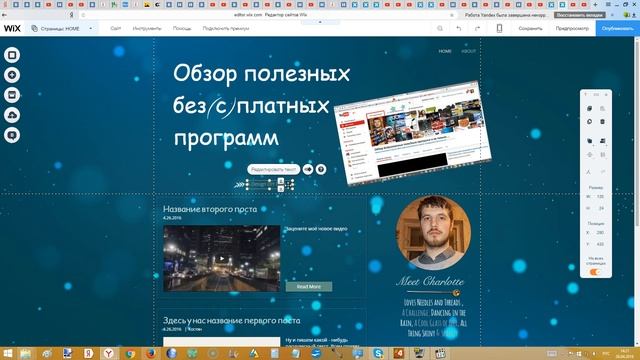
Task: Click the Опубликовать button
Action: tap(618, 29)
